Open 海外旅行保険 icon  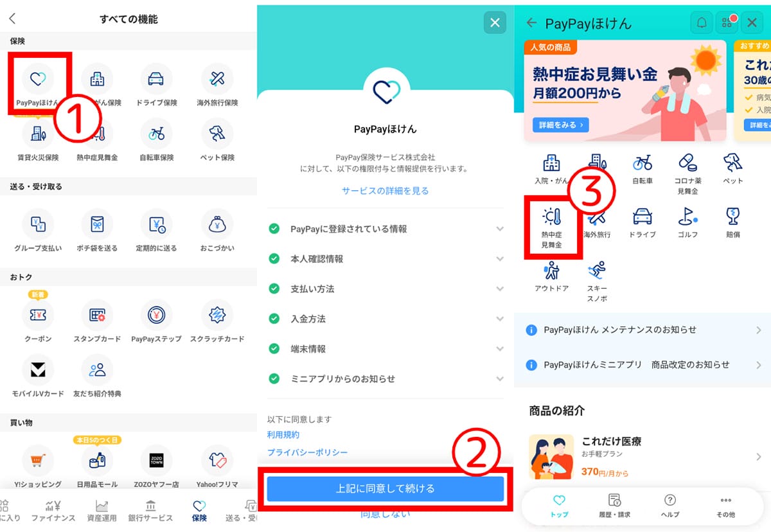pos(217,79)
